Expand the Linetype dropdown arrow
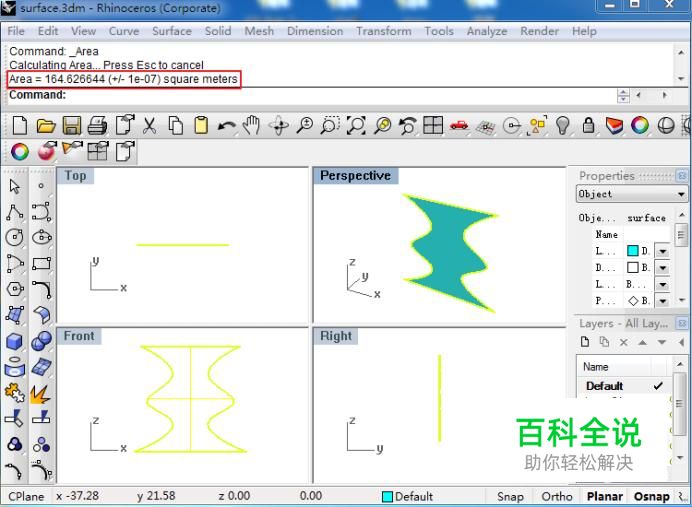The image size is (692, 507). coord(662,285)
